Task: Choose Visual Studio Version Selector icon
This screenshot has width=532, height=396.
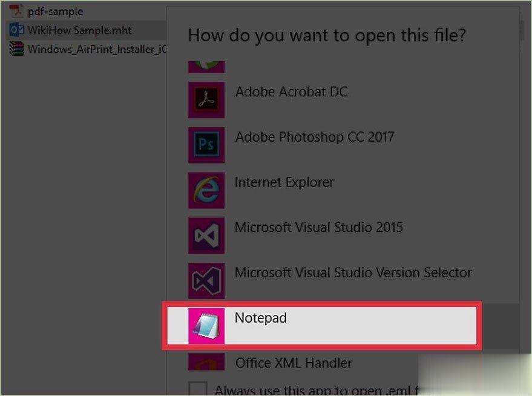Action: pos(206,280)
